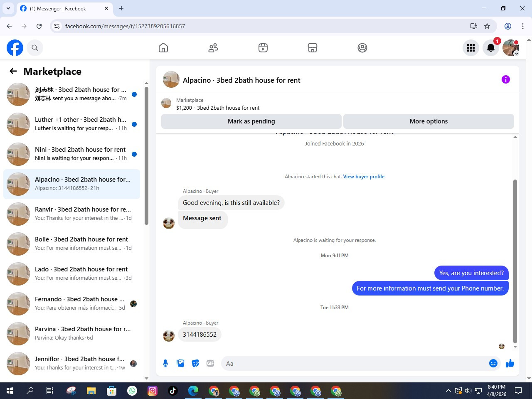The width and height of the screenshot is (532, 399).
Task: Choose a sticker icon in composer
Action: (195, 363)
